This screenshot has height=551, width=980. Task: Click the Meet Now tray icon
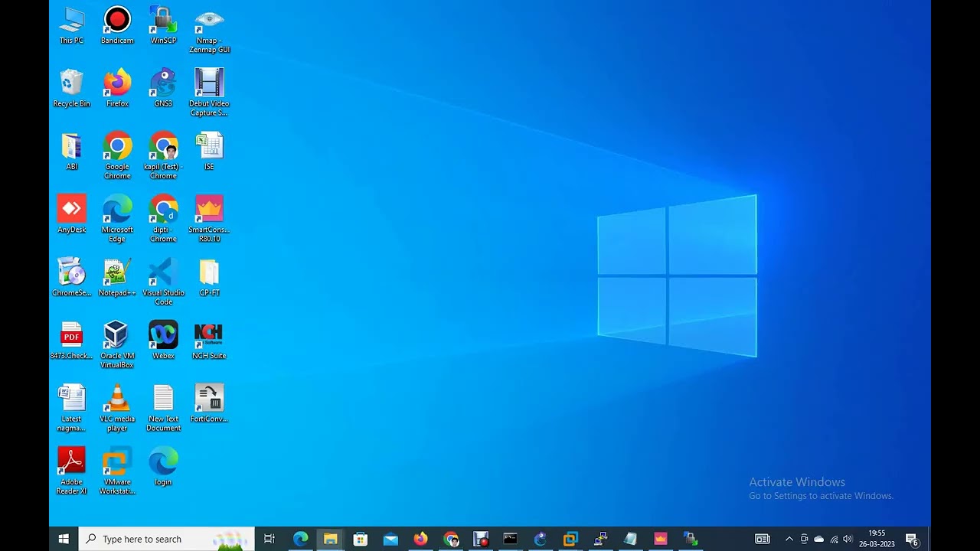coord(804,539)
